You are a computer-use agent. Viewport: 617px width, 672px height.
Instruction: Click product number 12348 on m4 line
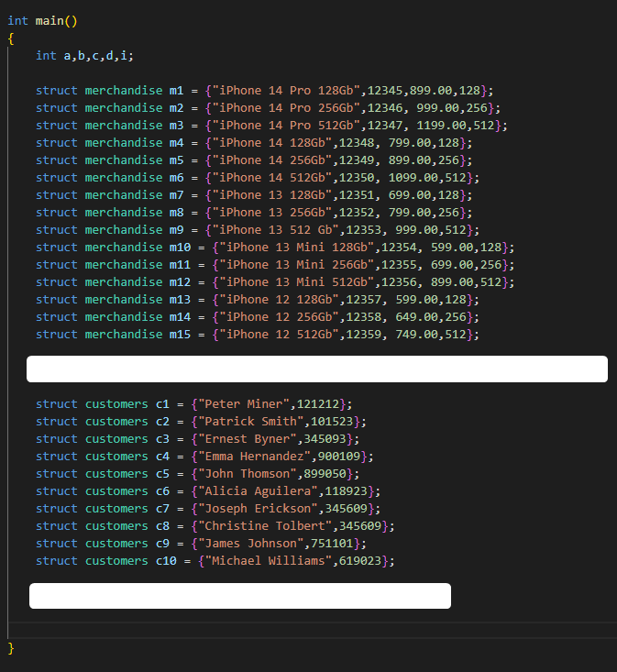(x=357, y=143)
